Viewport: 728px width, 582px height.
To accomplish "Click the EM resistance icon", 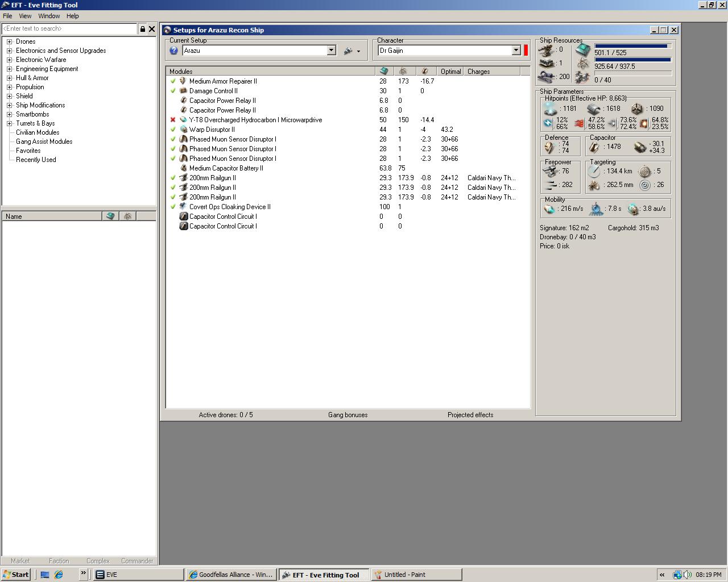I will (x=548, y=123).
